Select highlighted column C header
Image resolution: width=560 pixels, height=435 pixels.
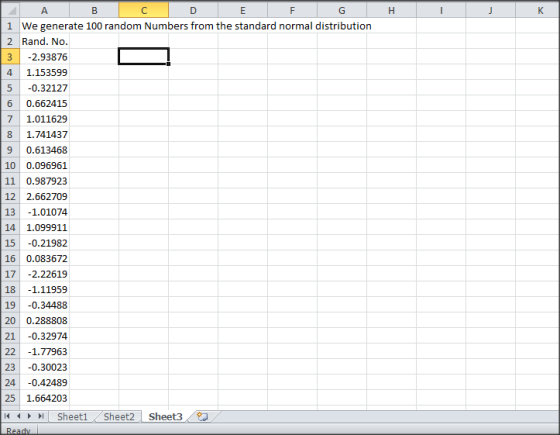coord(144,10)
